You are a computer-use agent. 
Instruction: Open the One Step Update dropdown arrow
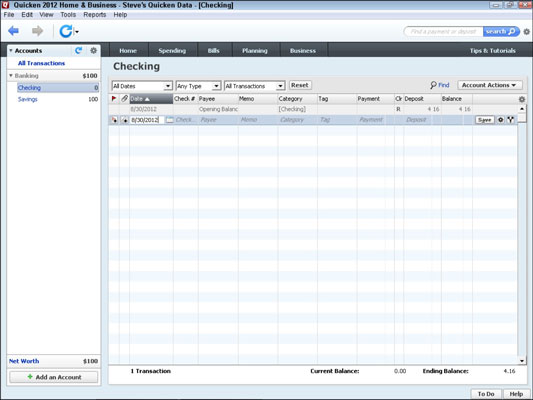(77, 32)
